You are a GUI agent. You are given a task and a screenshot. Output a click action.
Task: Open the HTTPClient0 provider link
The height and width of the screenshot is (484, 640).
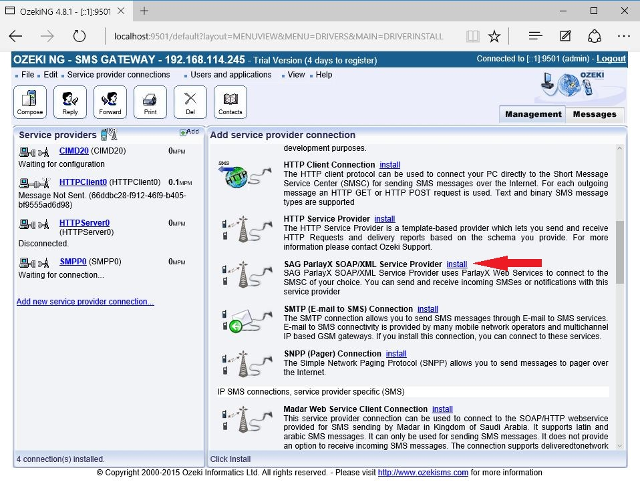coord(83,182)
